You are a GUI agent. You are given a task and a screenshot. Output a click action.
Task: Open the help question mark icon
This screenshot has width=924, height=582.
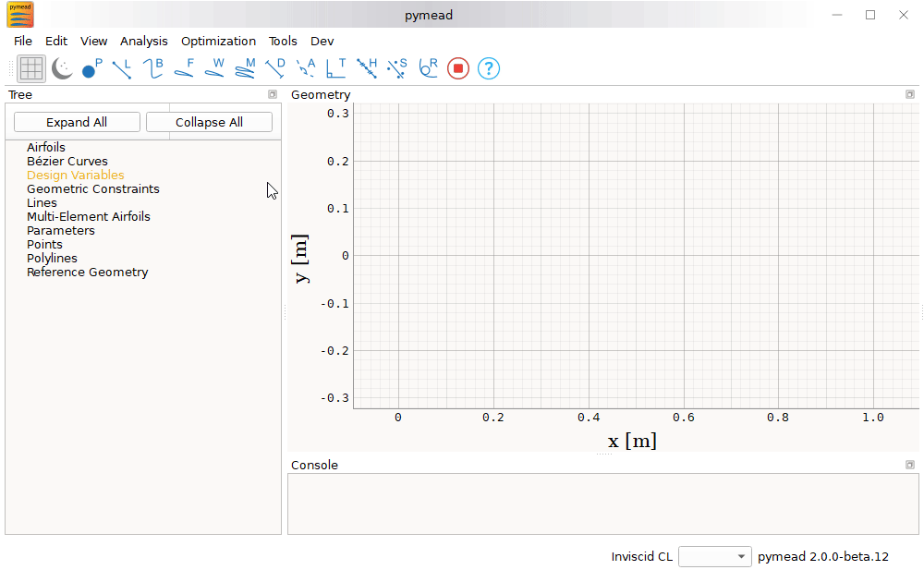coord(488,67)
